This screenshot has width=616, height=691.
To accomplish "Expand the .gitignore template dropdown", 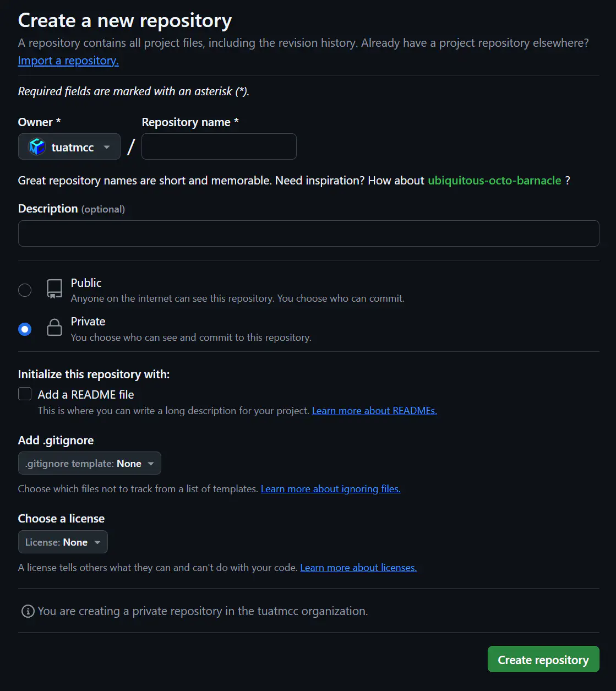I will (90, 464).
